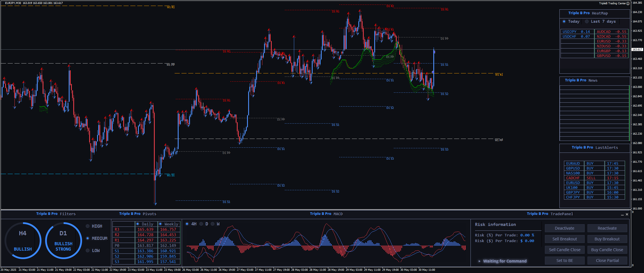This screenshot has width=644, height=273.
Task: Click the current price label 163.617
Action: (x=637, y=50)
